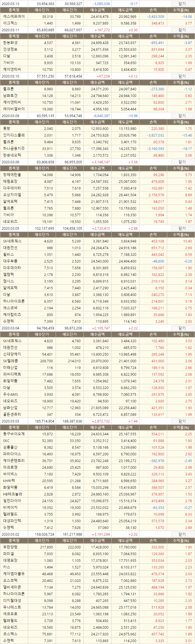Select the date 2020.03.13 row

[97, 4]
